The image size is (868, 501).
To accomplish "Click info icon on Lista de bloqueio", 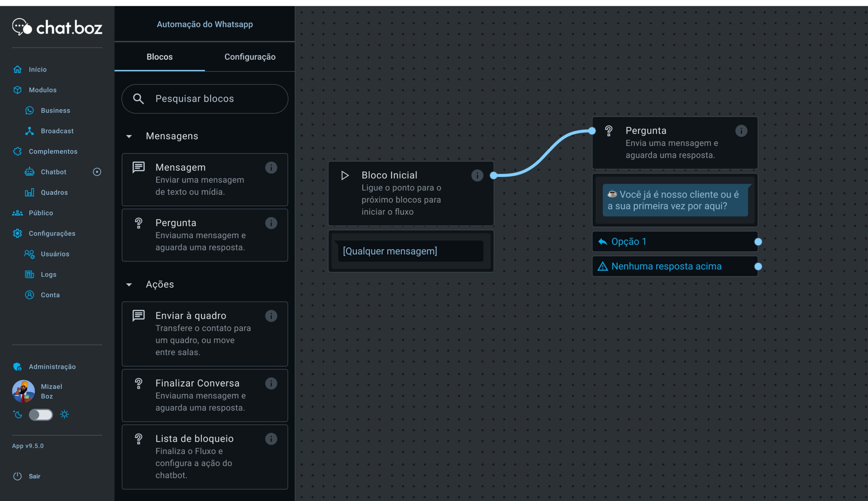I will point(271,439).
